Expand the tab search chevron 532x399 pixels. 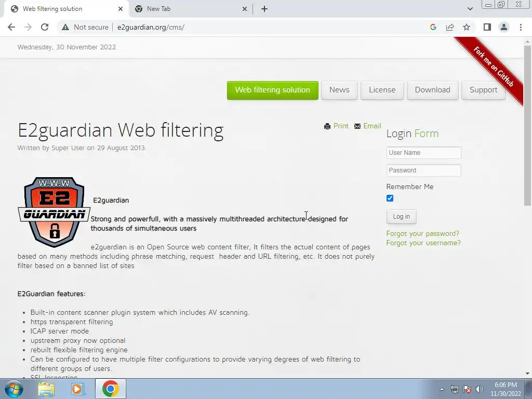coord(470,9)
